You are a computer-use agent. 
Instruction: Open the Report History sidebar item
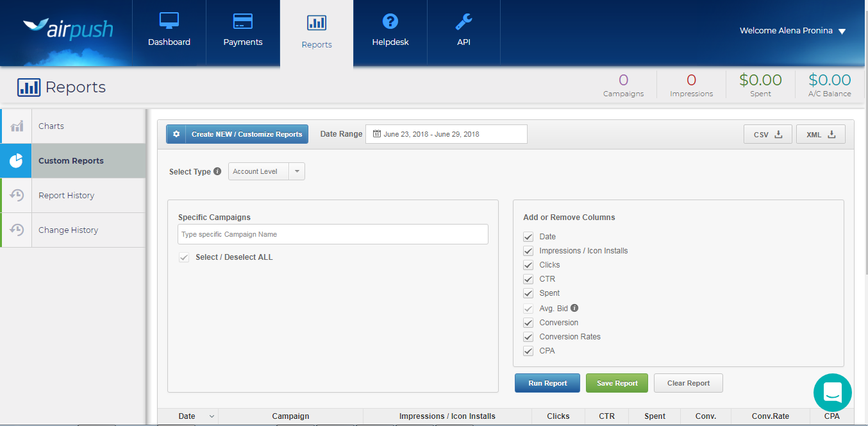tap(73, 195)
